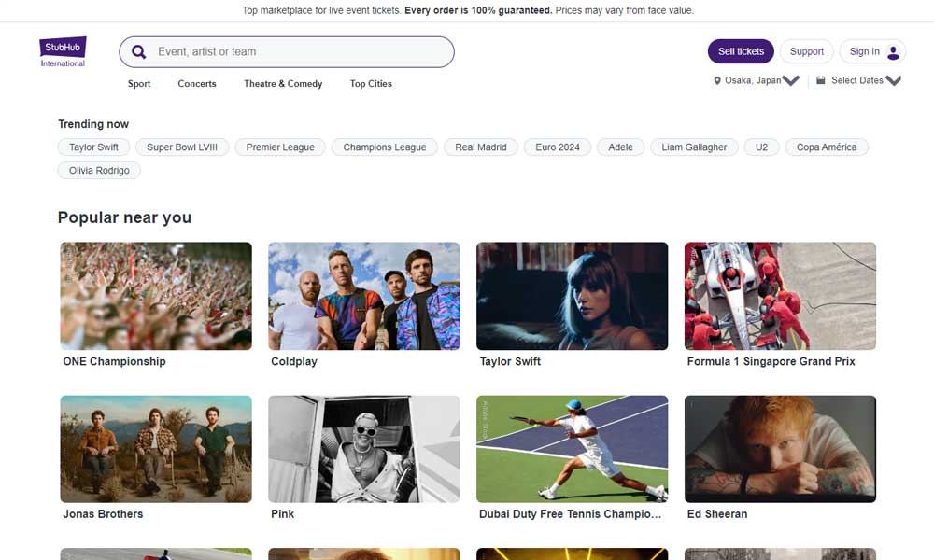Select the Copa América trending chip
The height and width of the screenshot is (560, 934).
[827, 147]
